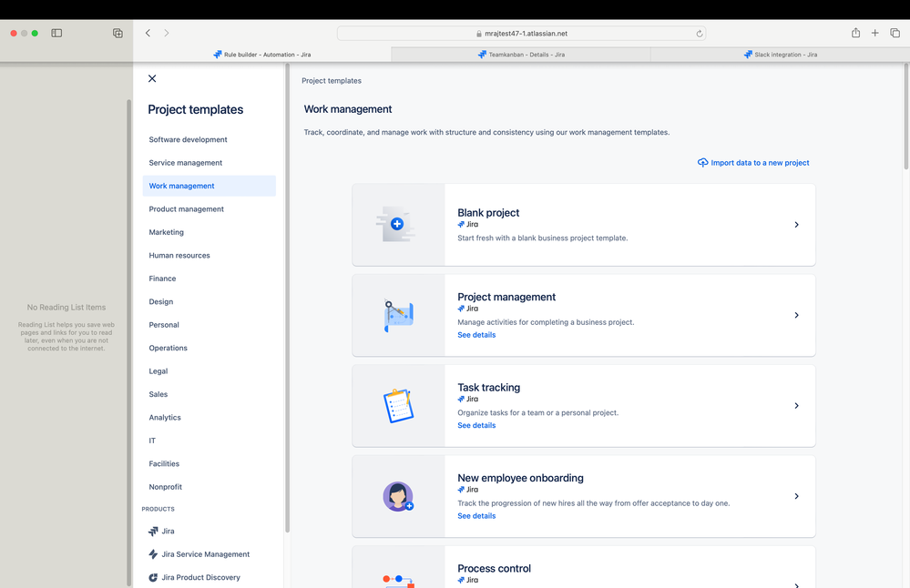Click the Jira product icon in sidebar

click(153, 532)
